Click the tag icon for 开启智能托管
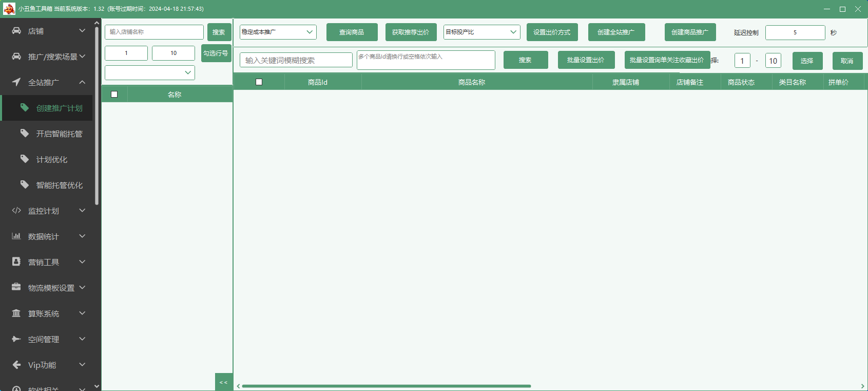The width and height of the screenshot is (868, 391). pyautogui.click(x=25, y=134)
